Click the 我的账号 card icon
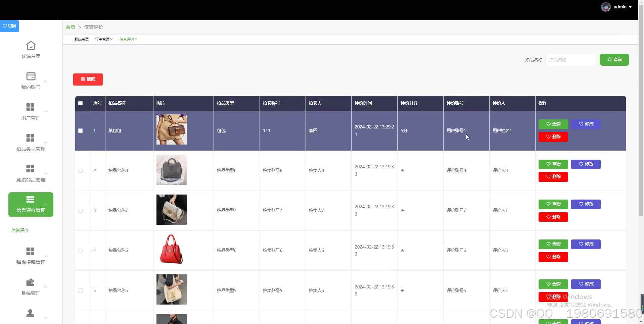Image resolution: width=644 pixels, height=324 pixels. (x=31, y=76)
